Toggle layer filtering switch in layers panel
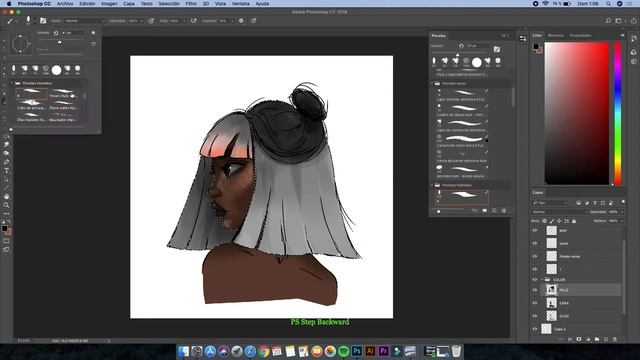The image size is (640, 360). [623, 202]
